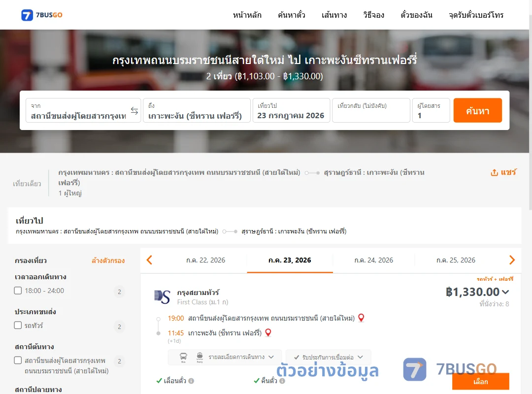
Task: Toggle the สถานีขนส่งผู้โดยสารกรุงเทพ origin station filter
Action: click(18, 361)
